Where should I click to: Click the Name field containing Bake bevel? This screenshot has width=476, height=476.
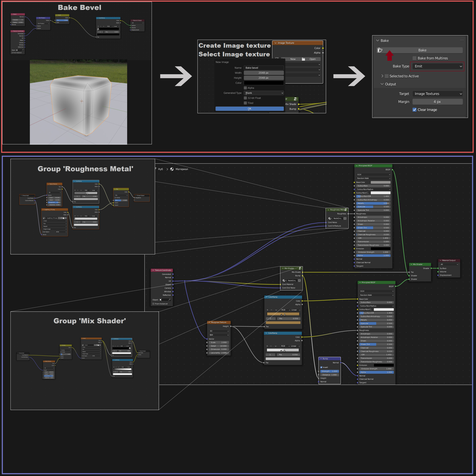tap(264, 67)
